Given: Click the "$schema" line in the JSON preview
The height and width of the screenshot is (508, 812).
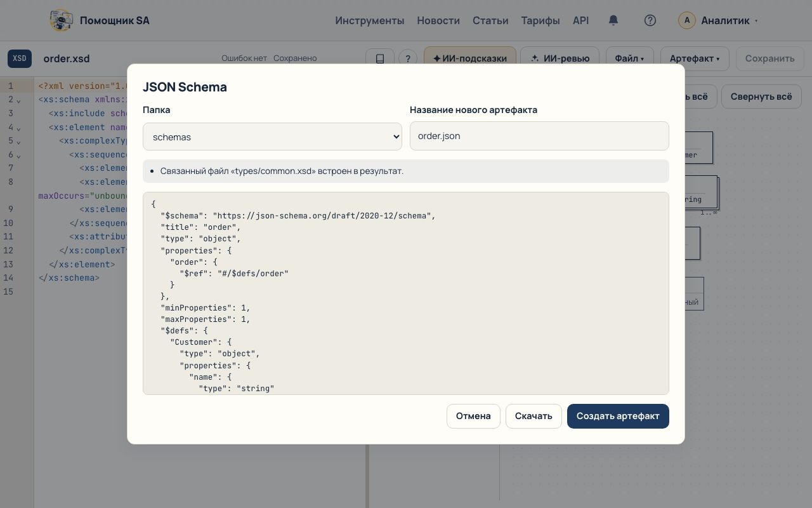Looking at the screenshot, I should coord(298,216).
